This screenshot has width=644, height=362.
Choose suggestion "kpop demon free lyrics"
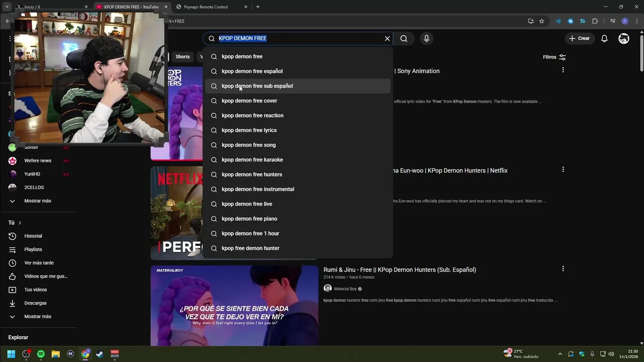(298, 130)
